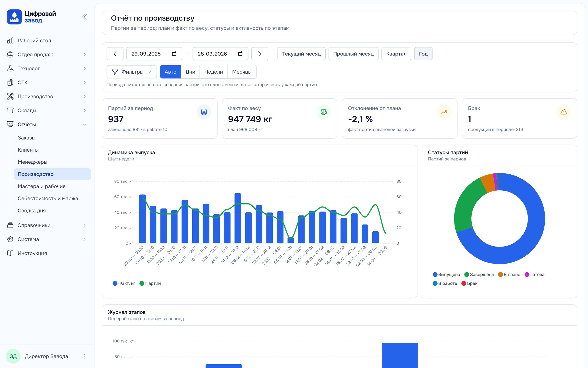Go to previous period with left arrow
Image resolution: width=588 pixels, height=368 pixels.
tap(115, 54)
